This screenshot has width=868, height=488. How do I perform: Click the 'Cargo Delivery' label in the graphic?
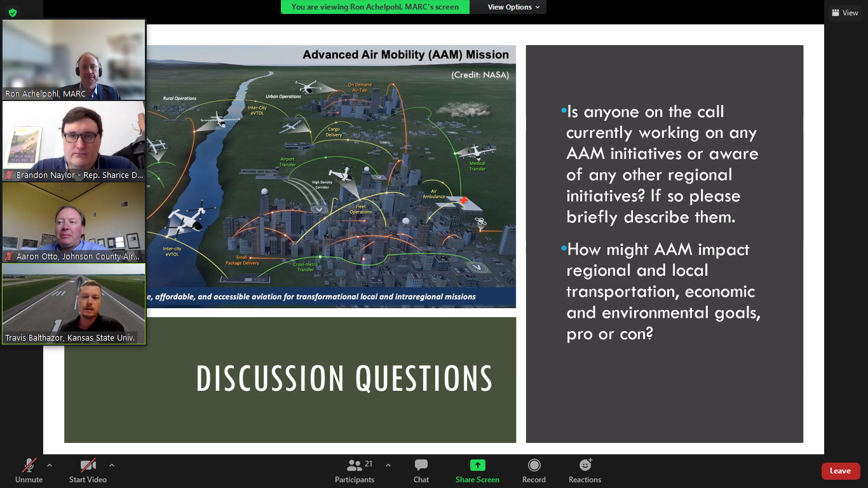334,132
